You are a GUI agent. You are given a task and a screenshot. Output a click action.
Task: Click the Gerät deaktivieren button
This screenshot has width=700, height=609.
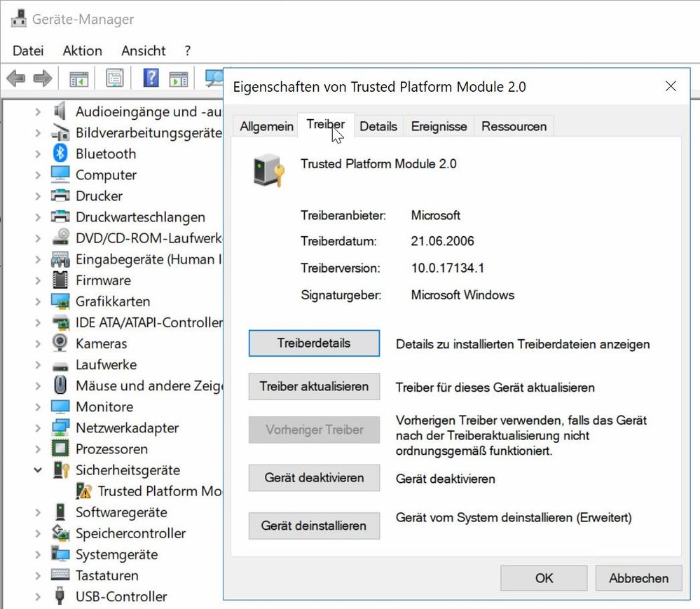point(314,478)
